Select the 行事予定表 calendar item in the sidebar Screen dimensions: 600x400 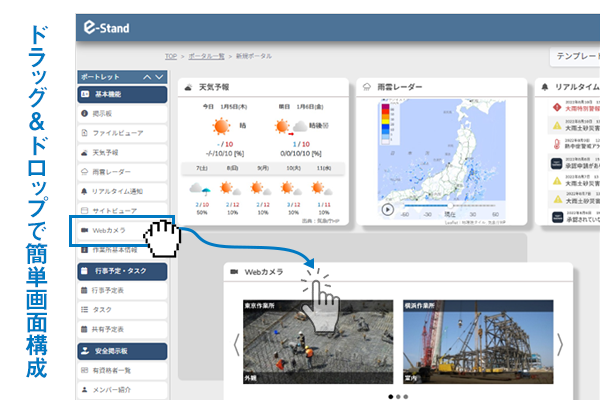[x=121, y=290]
